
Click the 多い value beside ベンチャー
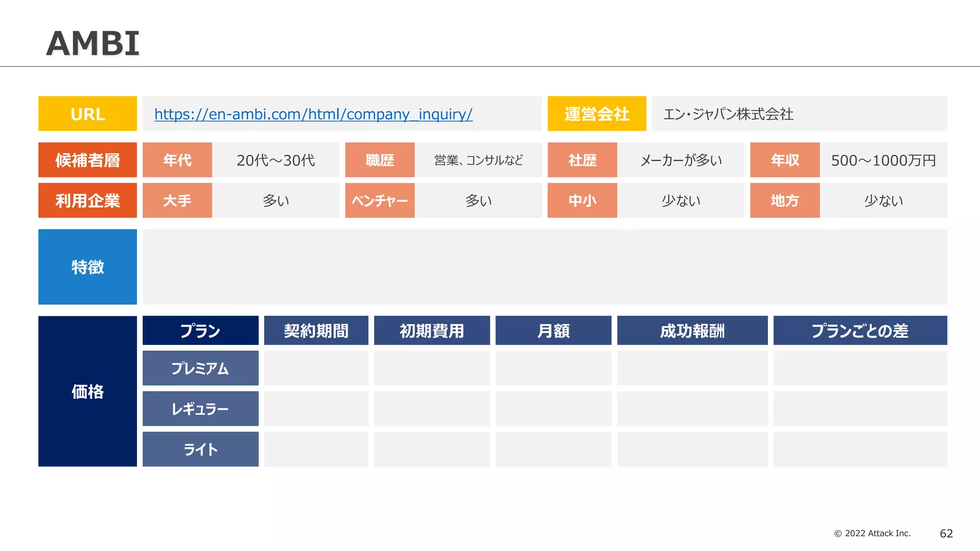(479, 200)
